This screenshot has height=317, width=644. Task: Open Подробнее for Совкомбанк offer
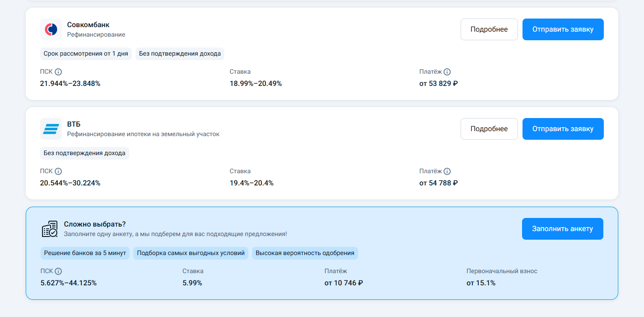pos(489,29)
